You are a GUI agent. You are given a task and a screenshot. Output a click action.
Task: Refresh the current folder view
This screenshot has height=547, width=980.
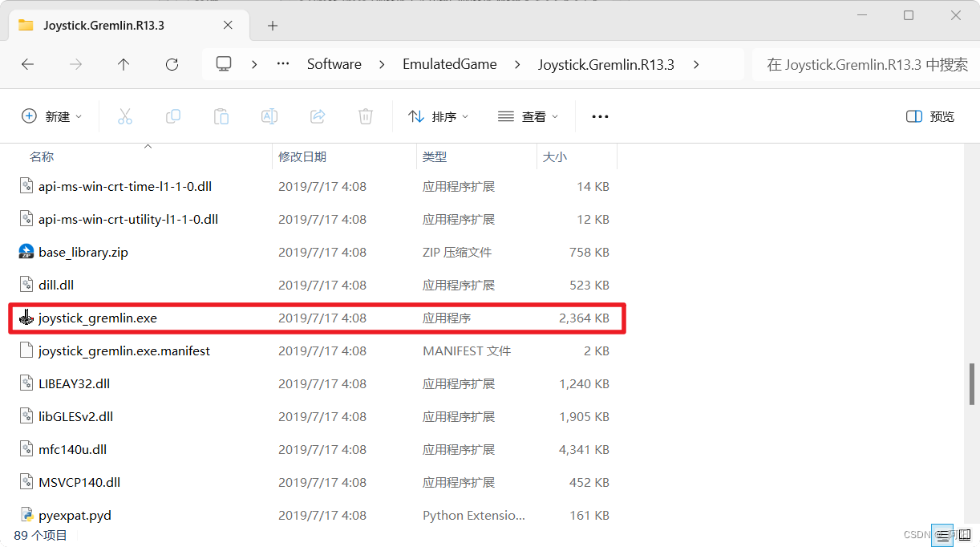coord(172,64)
